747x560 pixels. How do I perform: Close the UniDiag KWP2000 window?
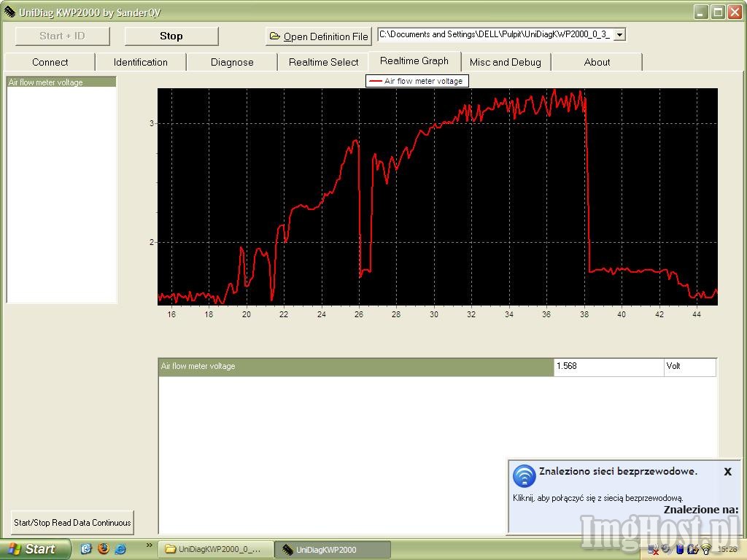735,12
